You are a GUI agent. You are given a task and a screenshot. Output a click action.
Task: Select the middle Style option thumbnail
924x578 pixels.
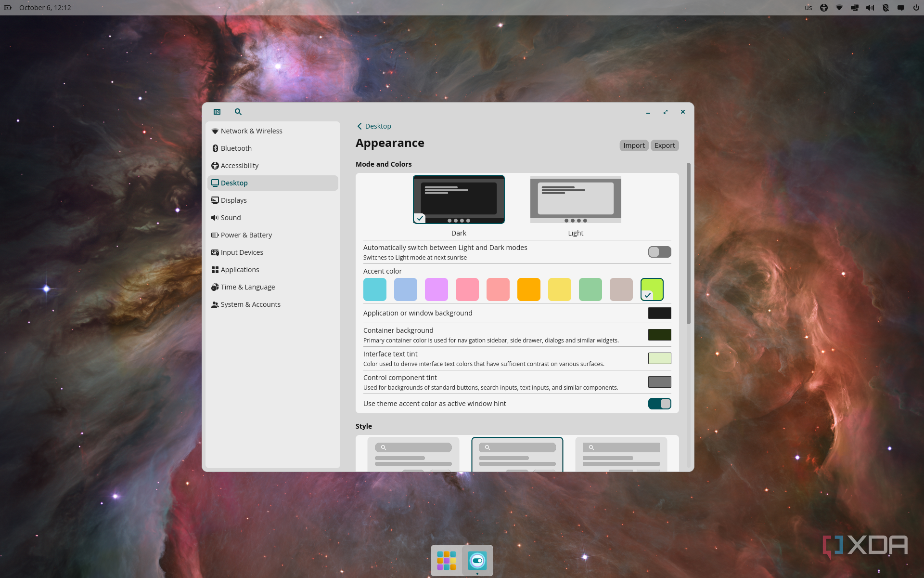click(x=517, y=454)
